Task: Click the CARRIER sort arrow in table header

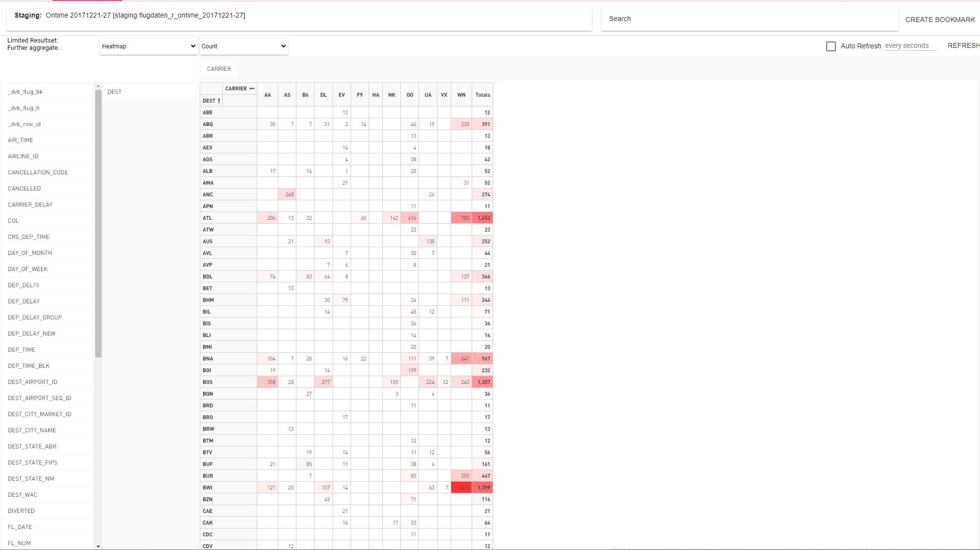Action: click(x=252, y=88)
